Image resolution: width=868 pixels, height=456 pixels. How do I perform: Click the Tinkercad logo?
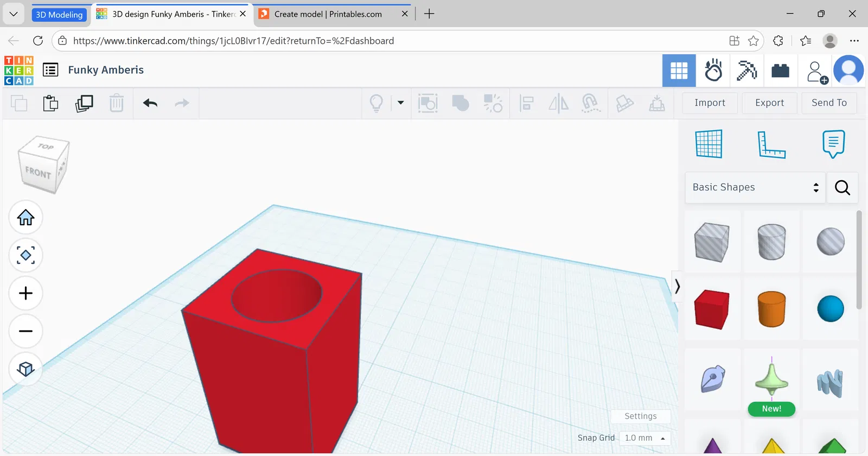pos(19,71)
